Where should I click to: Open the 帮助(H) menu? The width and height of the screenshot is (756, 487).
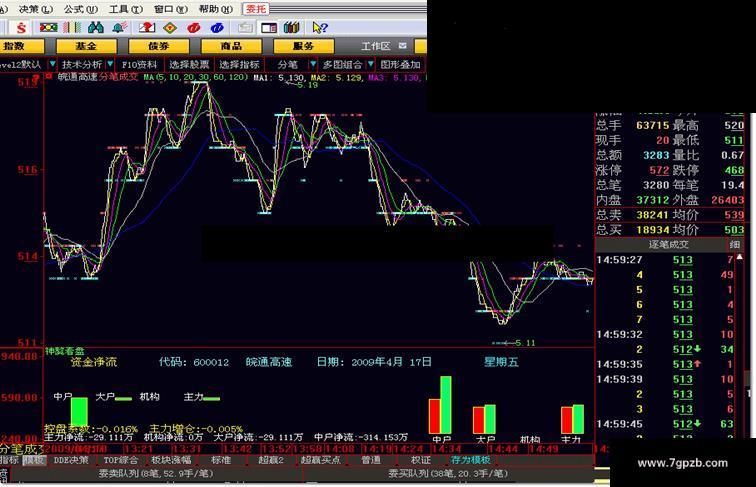tap(216, 9)
